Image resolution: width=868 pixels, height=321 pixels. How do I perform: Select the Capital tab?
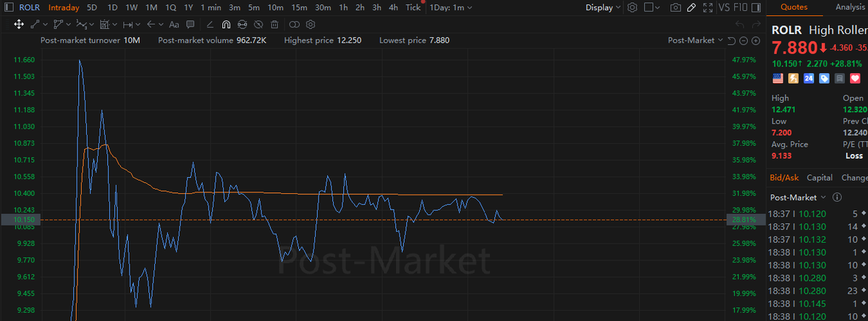point(819,177)
